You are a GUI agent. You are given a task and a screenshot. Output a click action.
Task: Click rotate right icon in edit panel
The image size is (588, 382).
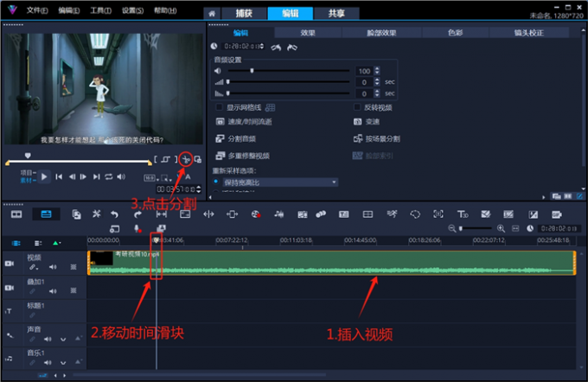pyautogui.click(x=292, y=48)
